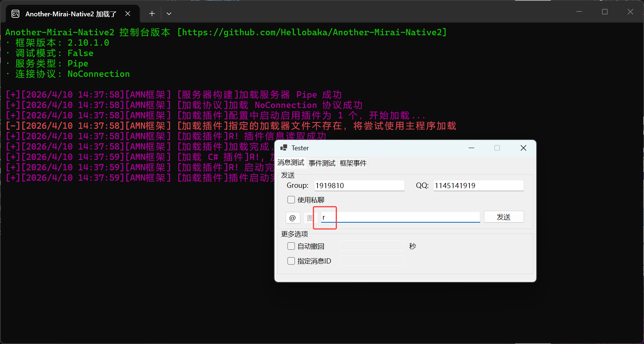Maximize the terminal window

pos(605,12)
